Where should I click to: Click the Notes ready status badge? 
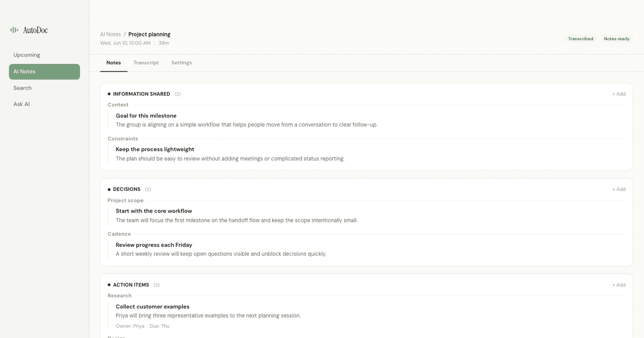coord(617,39)
